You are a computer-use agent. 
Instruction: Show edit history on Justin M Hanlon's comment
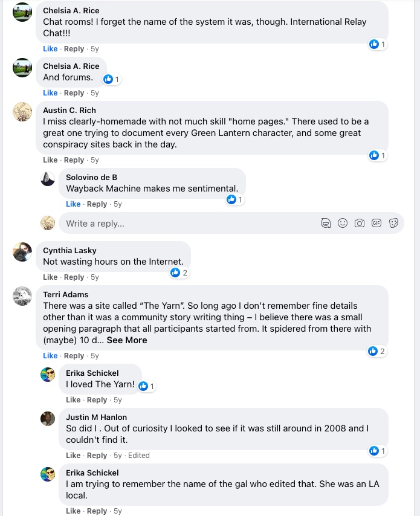[x=138, y=456]
